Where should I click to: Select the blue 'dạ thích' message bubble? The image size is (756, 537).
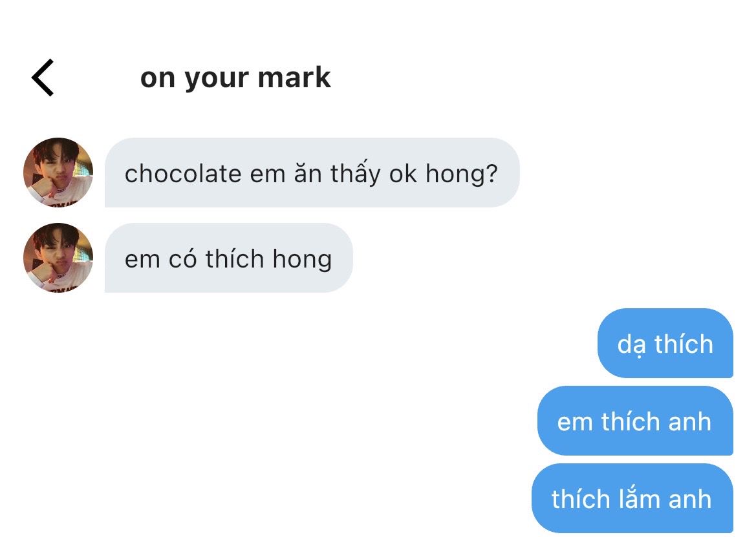pyautogui.click(x=665, y=343)
